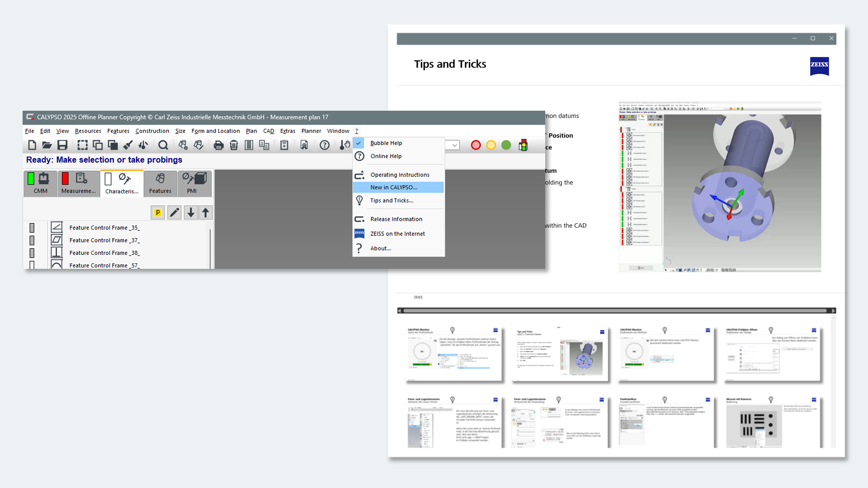Click the red stop circle indicator
Viewport: 868px width, 488px height.
point(476,145)
